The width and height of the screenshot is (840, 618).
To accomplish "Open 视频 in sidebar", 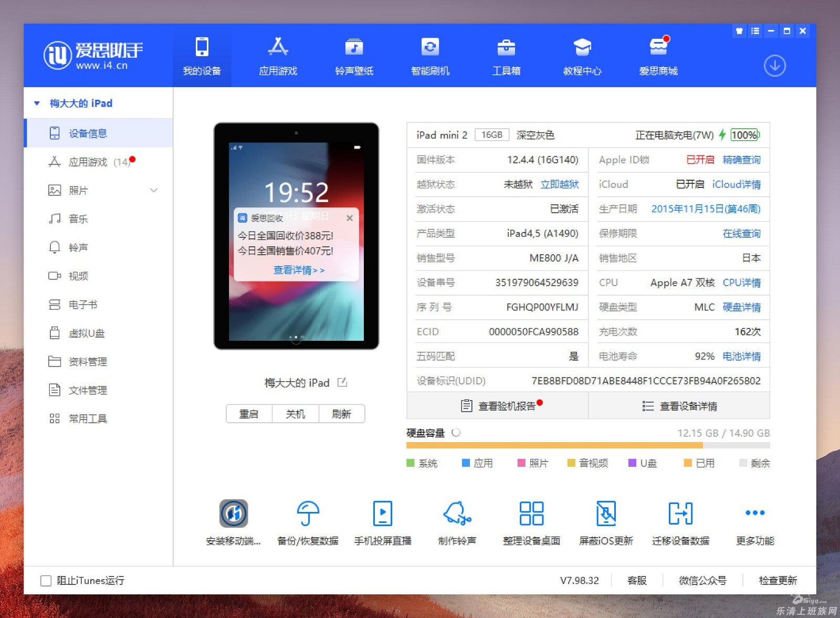I will pyautogui.click(x=98, y=276).
